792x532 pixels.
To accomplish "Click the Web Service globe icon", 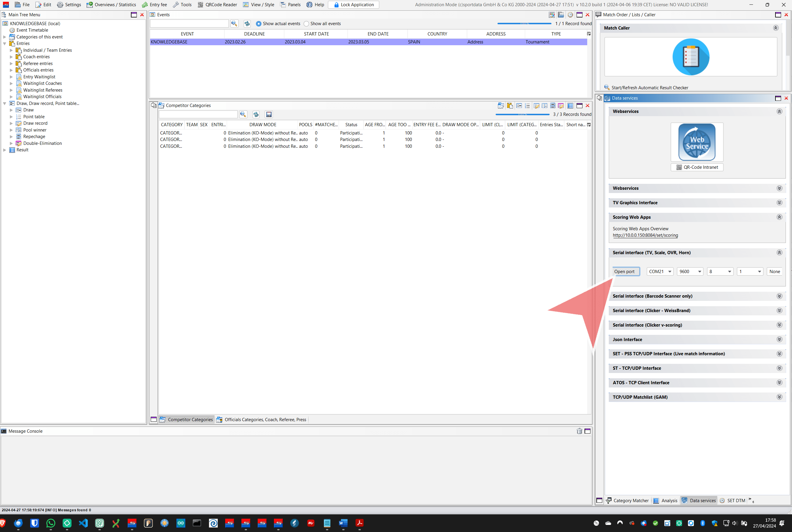I will [x=697, y=142].
